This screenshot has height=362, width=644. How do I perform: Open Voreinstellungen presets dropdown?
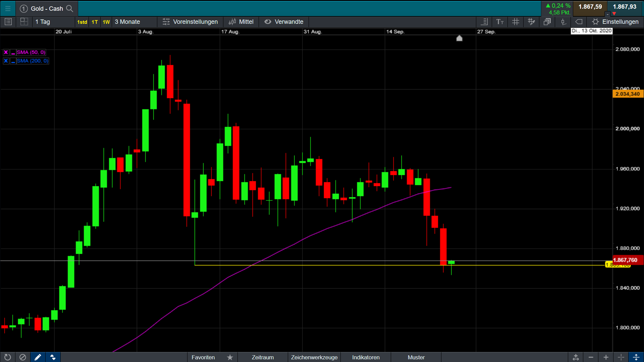coord(190,22)
